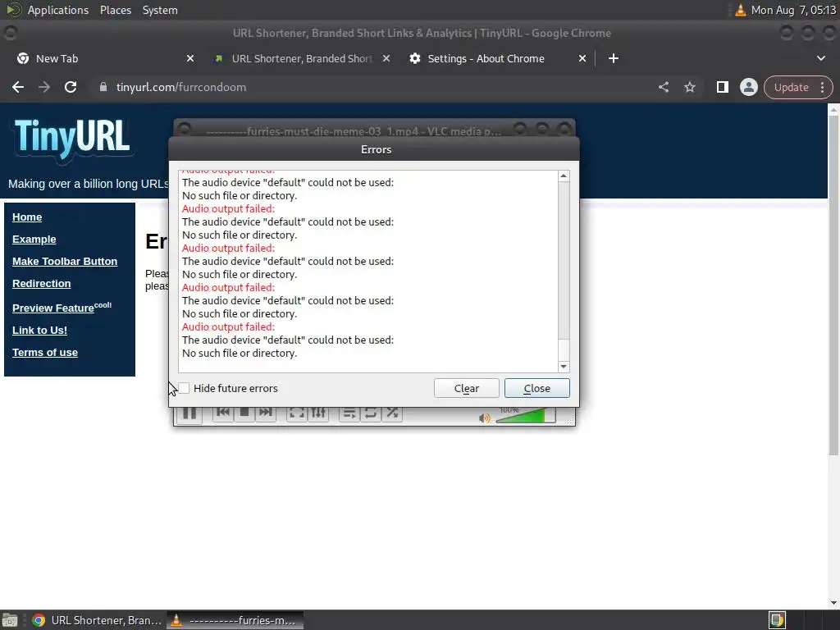
Task: Click the site lock icon
Action: [103, 87]
